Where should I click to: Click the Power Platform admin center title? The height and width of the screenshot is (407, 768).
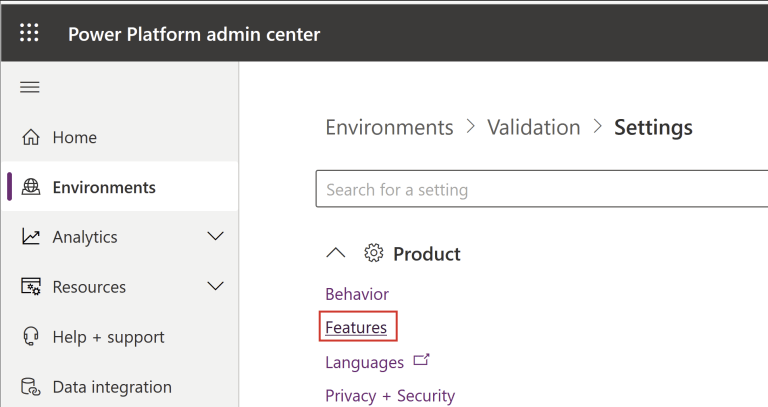[194, 34]
